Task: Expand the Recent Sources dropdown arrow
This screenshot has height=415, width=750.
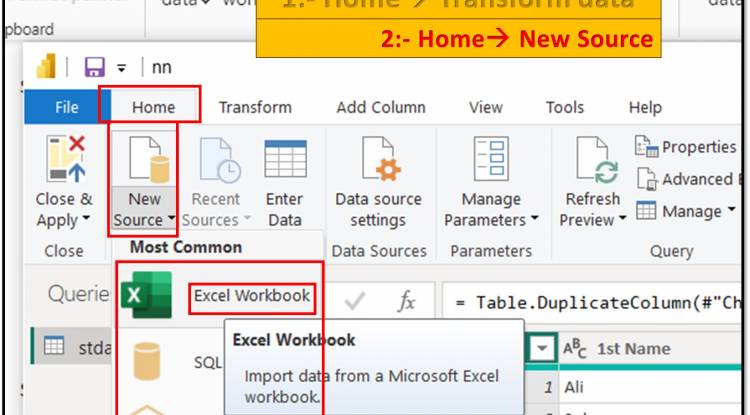Action: (247, 218)
